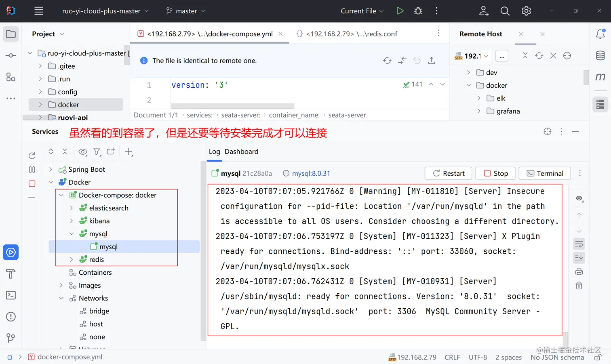Stop the selected service red square
This screenshot has width=611, height=364.
pyautogui.click(x=32, y=183)
